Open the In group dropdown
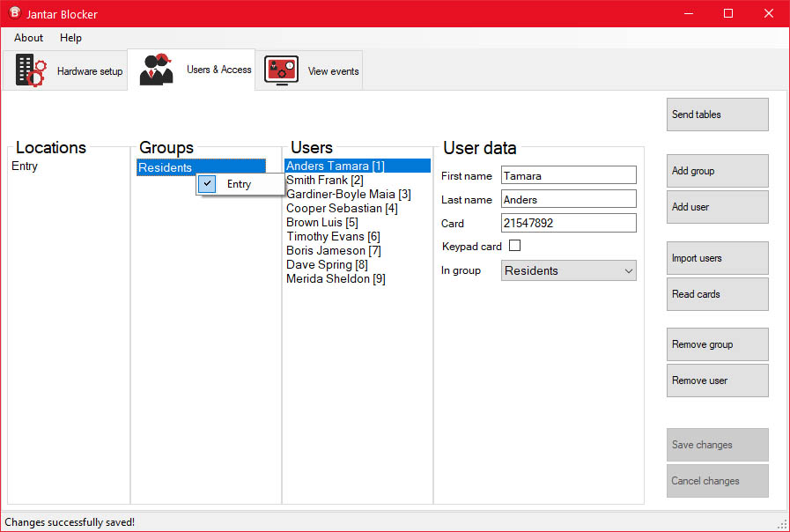Image resolution: width=790 pixels, height=532 pixels. coord(568,270)
